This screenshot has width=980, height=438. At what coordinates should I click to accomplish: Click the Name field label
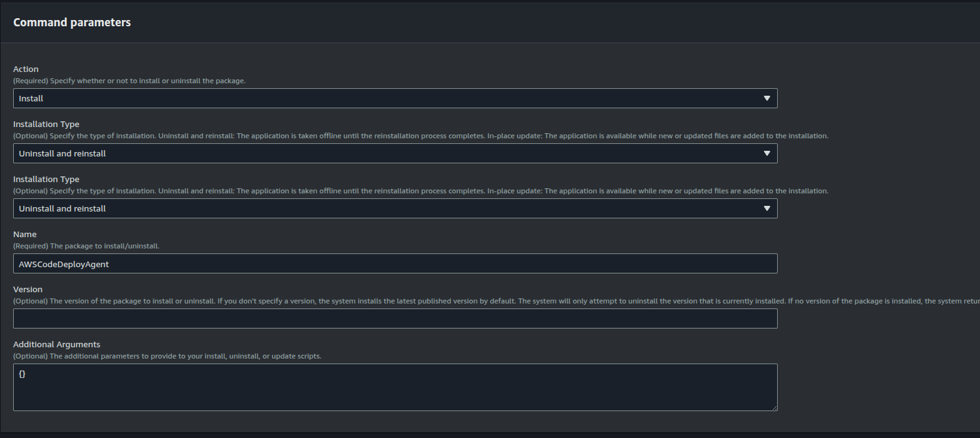point(25,234)
